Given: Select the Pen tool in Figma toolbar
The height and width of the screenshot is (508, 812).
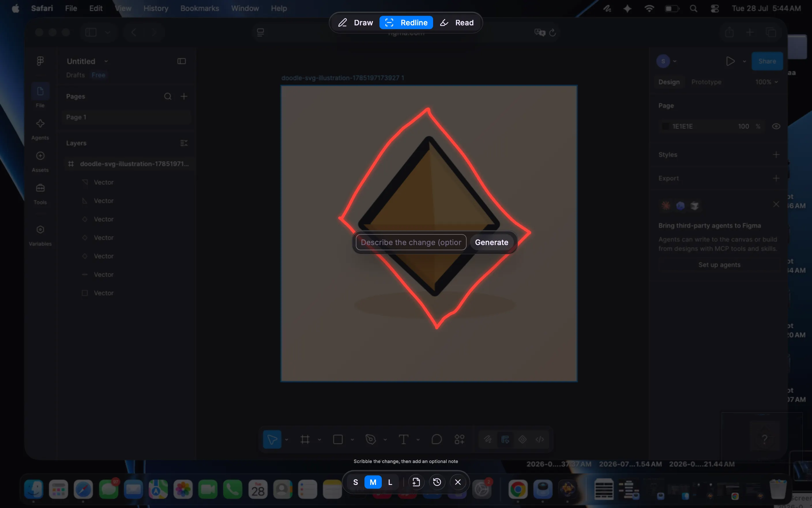Looking at the screenshot, I should [371, 439].
